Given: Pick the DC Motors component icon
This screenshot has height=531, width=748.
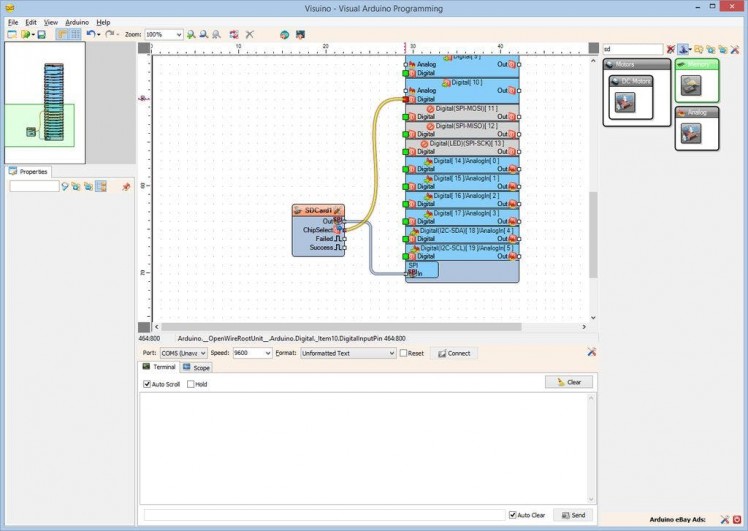Looking at the screenshot, I should click(624, 101).
